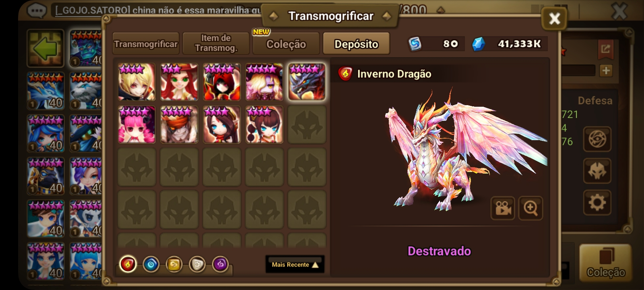
Task: Click the right arrow beside Transmogrificar title
Action: (x=387, y=16)
